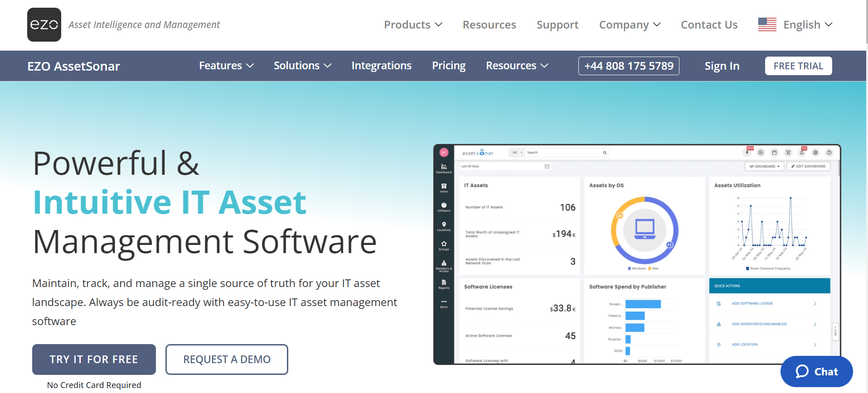Expand the Company dropdown
Screen dimensions: 868x393
click(630, 24)
